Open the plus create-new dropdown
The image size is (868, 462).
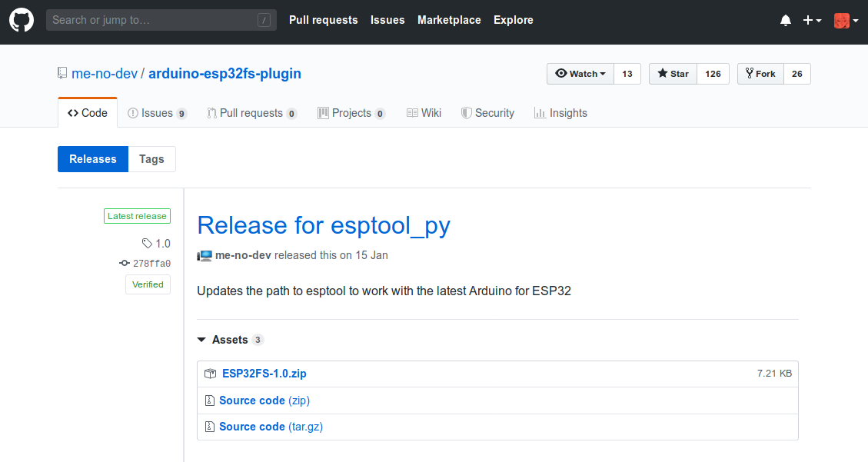812,21
